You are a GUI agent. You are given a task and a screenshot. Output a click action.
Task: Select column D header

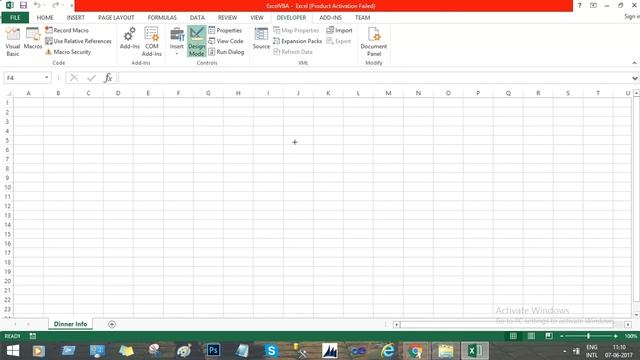(x=118, y=93)
